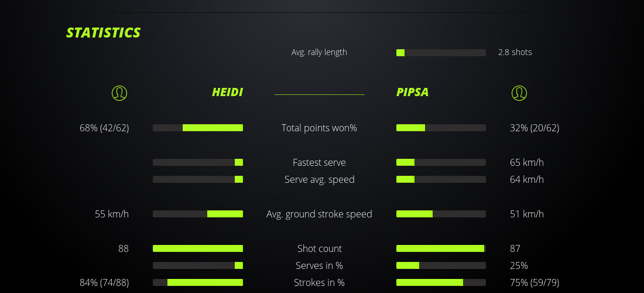Image resolution: width=644 pixels, height=293 pixels.
Task: Click the STATISTICS heading
Action: pyautogui.click(x=104, y=33)
